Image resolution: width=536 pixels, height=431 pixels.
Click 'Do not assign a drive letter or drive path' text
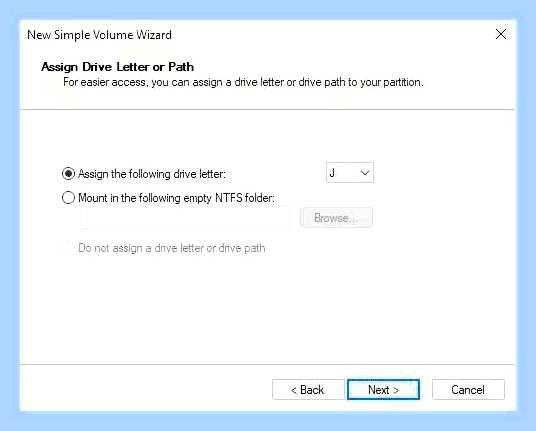(172, 248)
